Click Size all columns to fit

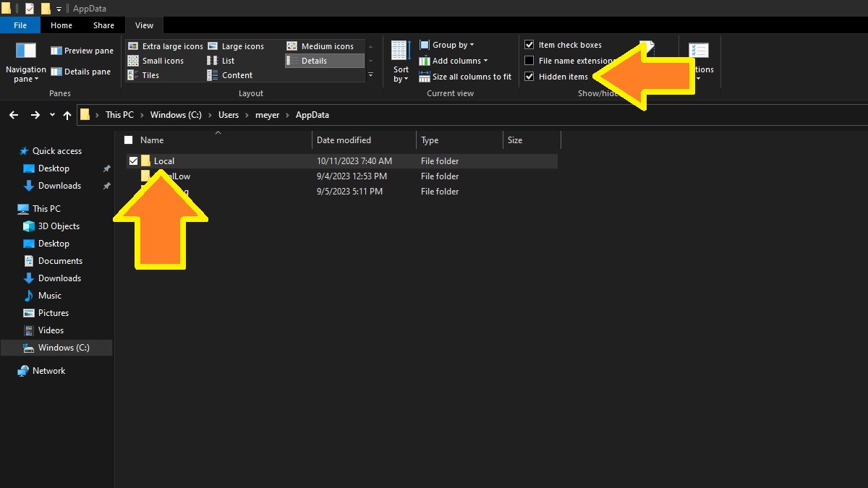click(465, 77)
